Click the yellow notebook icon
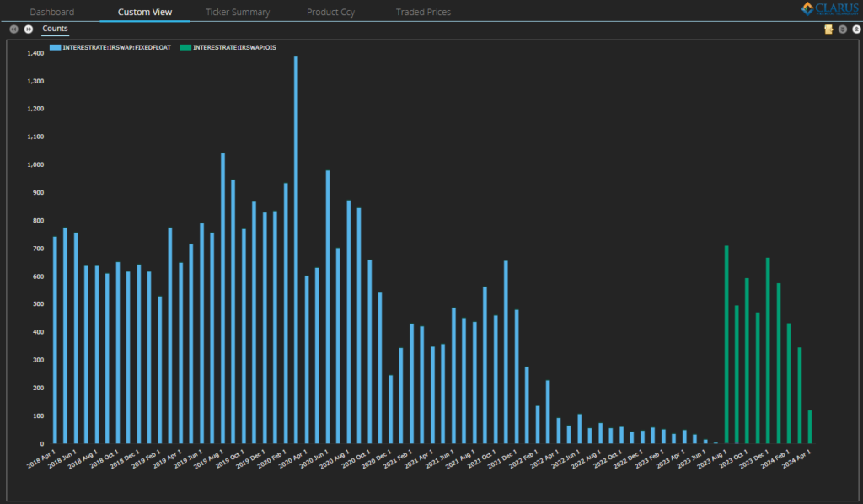 [x=828, y=29]
